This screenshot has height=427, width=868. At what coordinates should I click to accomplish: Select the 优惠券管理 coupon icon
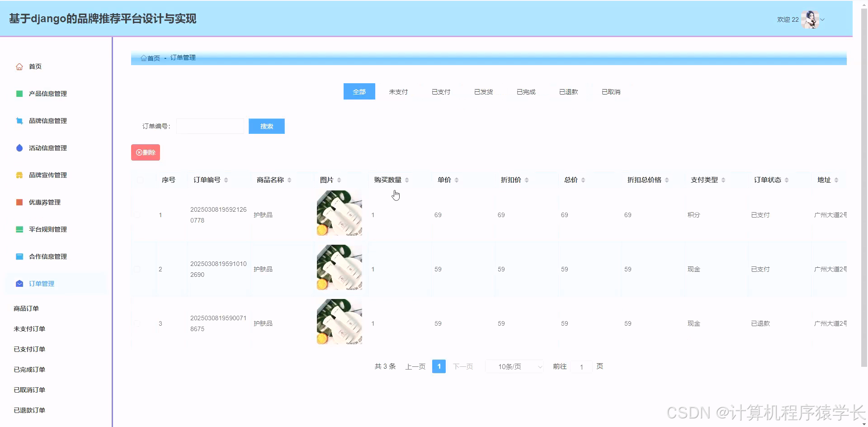pos(19,202)
